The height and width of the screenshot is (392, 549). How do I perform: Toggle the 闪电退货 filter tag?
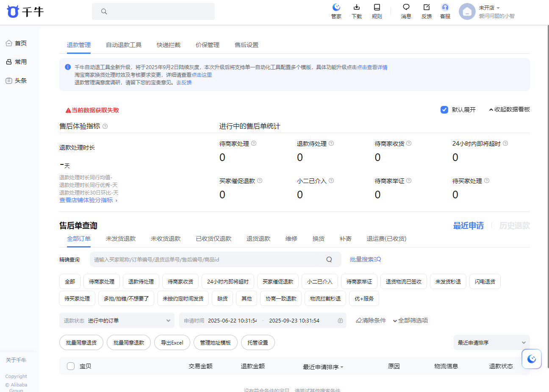485,281
